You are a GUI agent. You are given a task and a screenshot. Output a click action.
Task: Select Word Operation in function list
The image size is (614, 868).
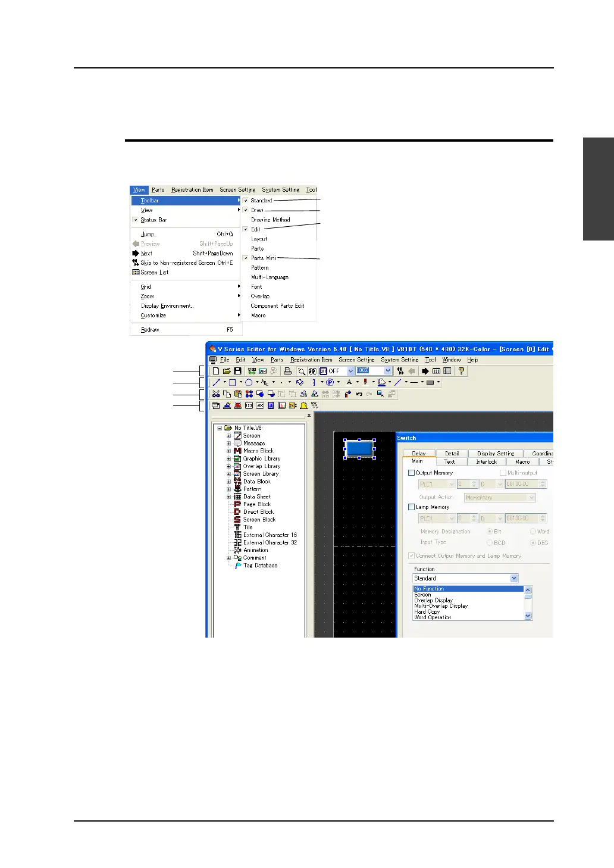tap(433, 617)
